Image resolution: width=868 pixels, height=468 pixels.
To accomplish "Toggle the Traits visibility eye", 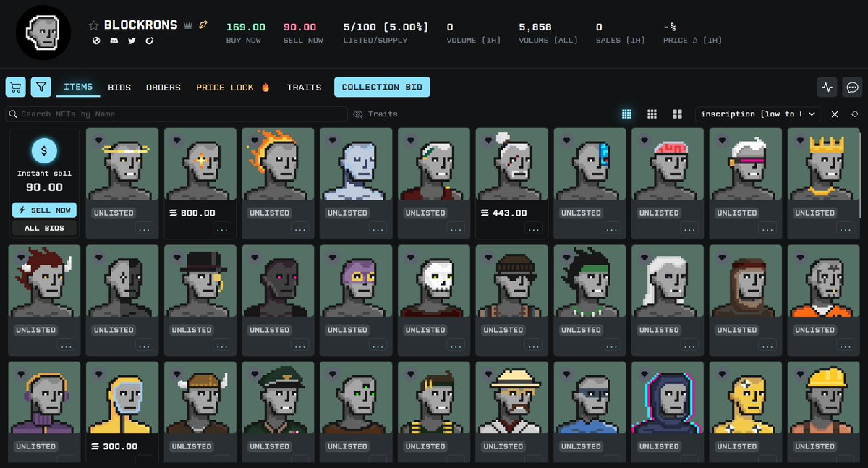I will click(x=357, y=114).
